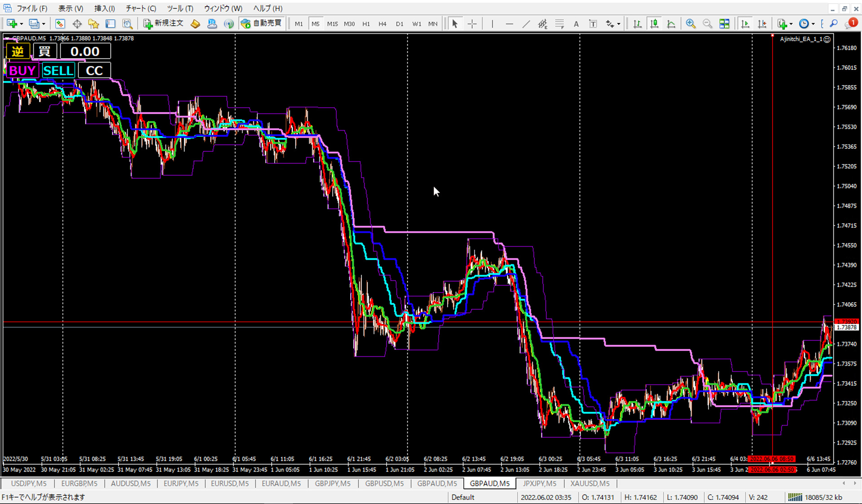Toggle the 自動売買 auto-trading button
Viewport: 862px width, 504px height.
pyautogui.click(x=262, y=23)
